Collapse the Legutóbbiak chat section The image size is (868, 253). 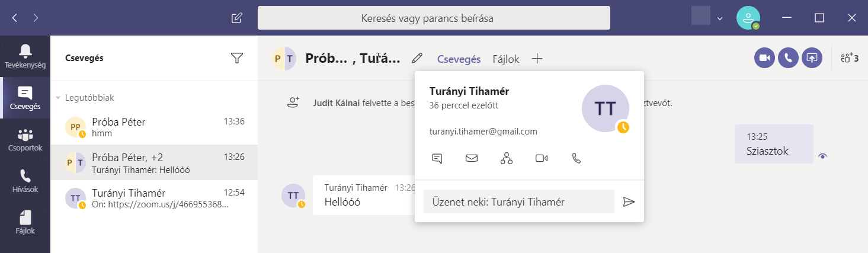pyautogui.click(x=59, y=98)
